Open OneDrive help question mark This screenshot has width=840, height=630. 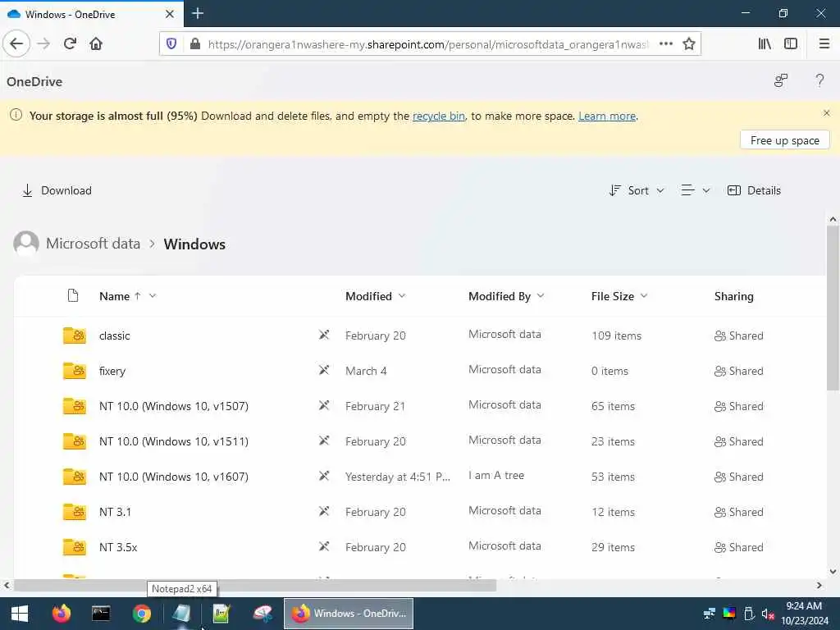[x=819, y=81]
